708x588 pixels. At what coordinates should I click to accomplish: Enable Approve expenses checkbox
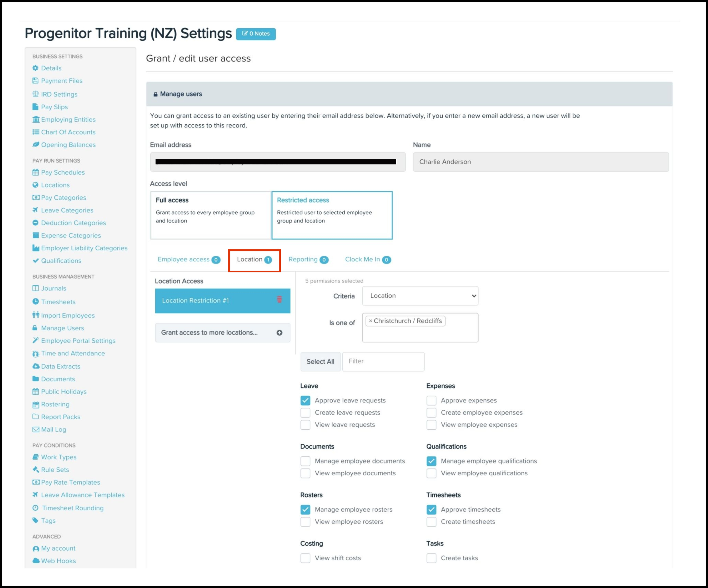[431, 400]
